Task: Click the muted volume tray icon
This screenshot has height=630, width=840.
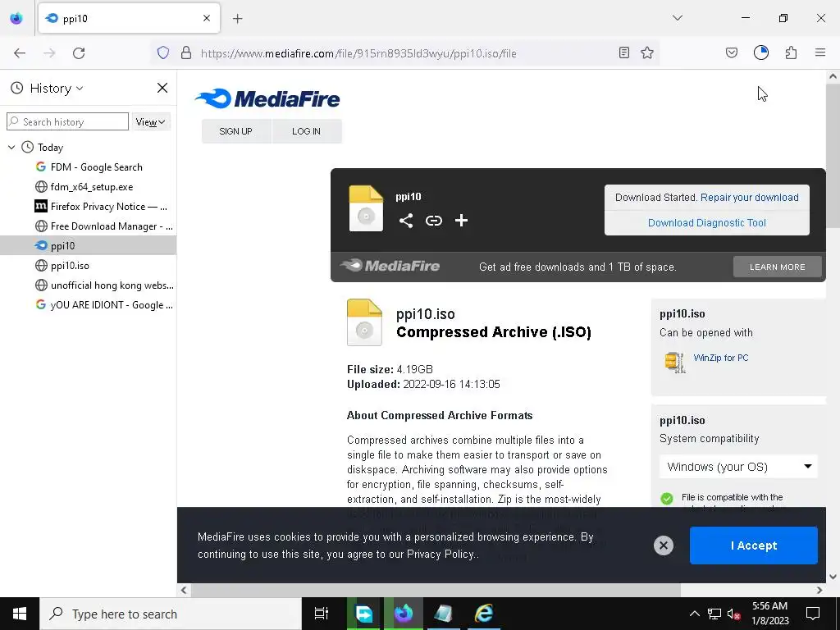Action: click(733, 614)
